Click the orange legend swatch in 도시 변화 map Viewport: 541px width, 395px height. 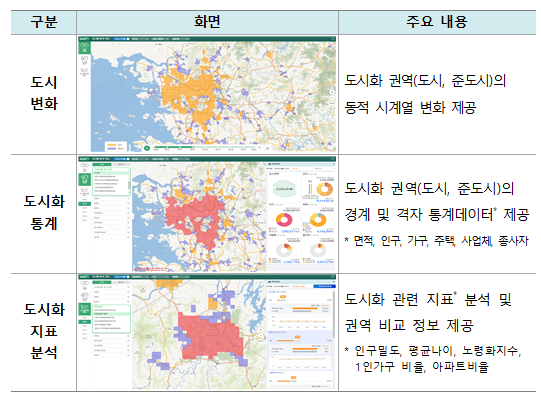(112, 145)
